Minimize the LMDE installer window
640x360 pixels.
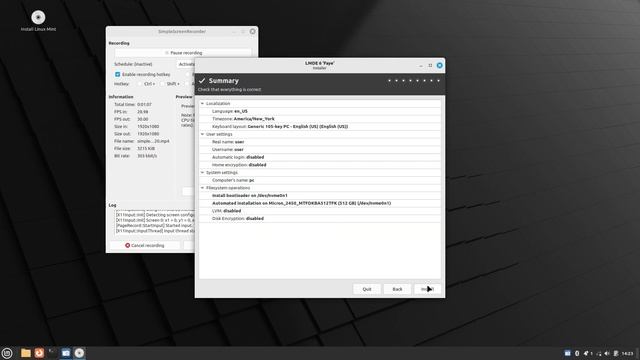421,65
